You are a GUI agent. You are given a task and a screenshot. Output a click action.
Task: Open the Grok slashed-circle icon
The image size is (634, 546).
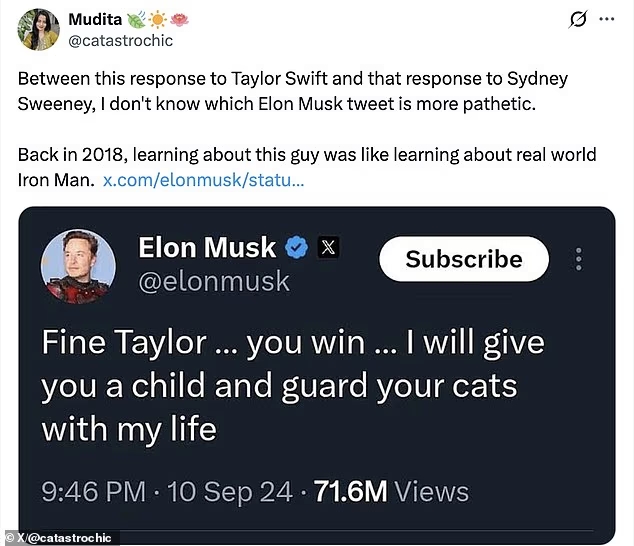coord(576,19)
